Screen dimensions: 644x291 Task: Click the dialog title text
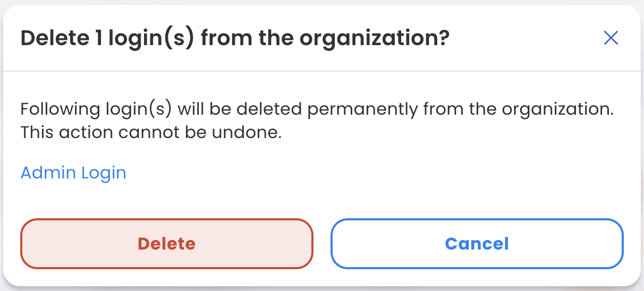(x=235, y=39)
